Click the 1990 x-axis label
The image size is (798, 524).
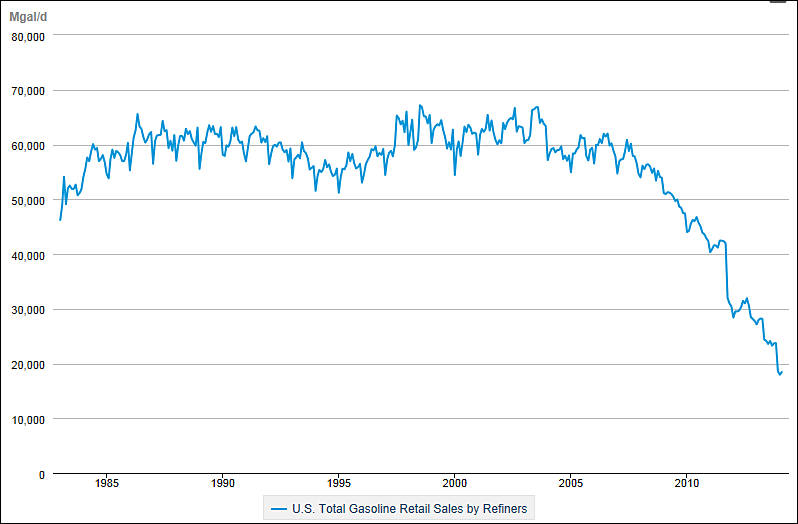223,483
